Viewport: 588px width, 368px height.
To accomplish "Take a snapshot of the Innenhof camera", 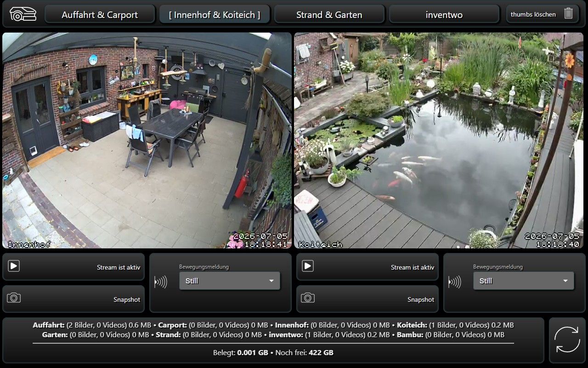I will click(73, 299).
